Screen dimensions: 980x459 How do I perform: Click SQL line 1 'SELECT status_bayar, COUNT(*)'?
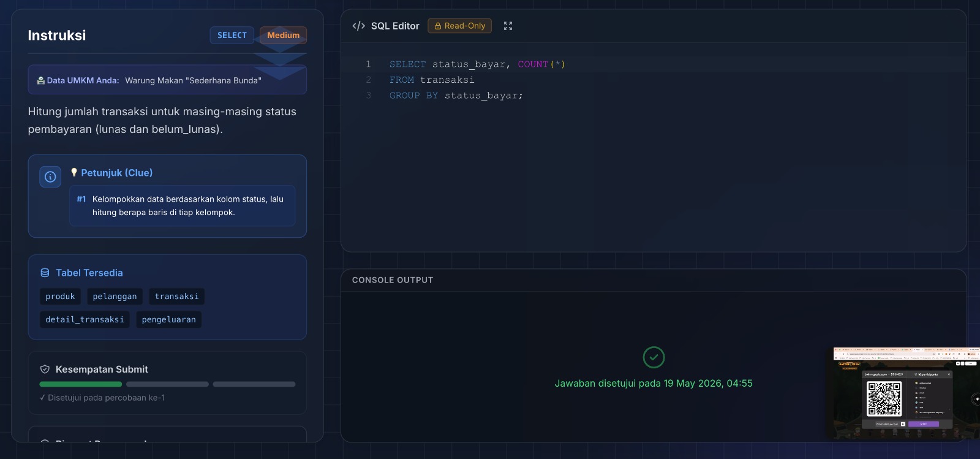[x=477, y=64]
